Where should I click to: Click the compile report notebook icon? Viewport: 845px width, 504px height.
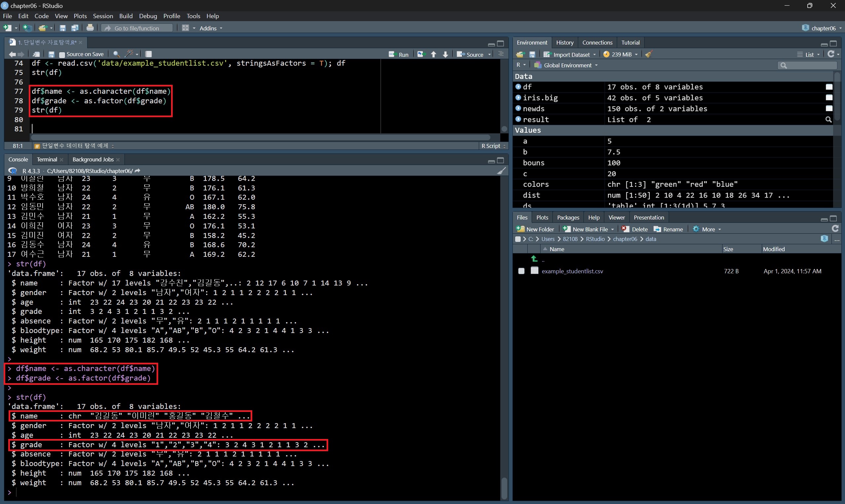tap(149, 54)
